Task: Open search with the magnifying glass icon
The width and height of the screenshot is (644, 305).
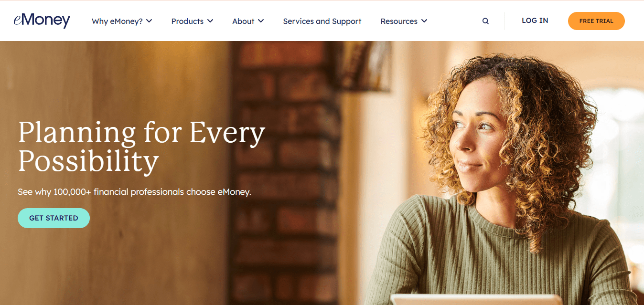Action: click(485, 21)
